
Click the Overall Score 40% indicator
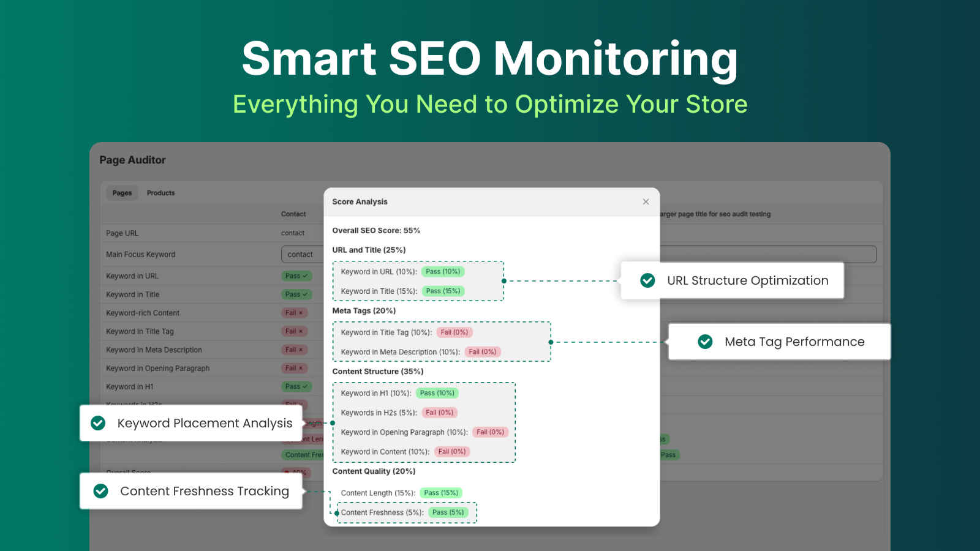[295, 473]
